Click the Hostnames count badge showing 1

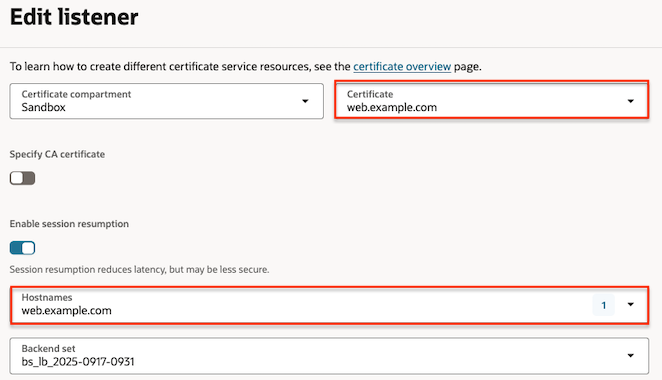[603, 305]
